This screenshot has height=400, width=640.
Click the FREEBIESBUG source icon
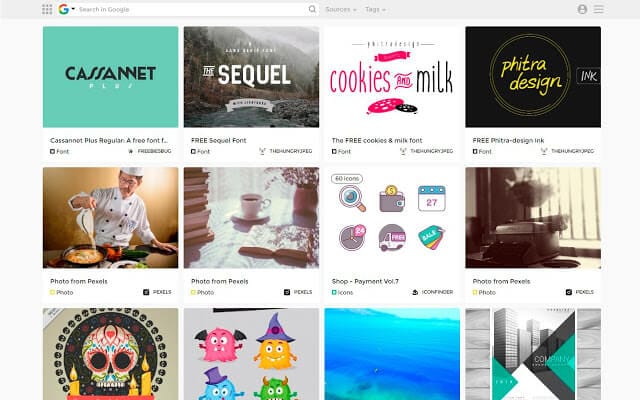[x=131, y=151]
